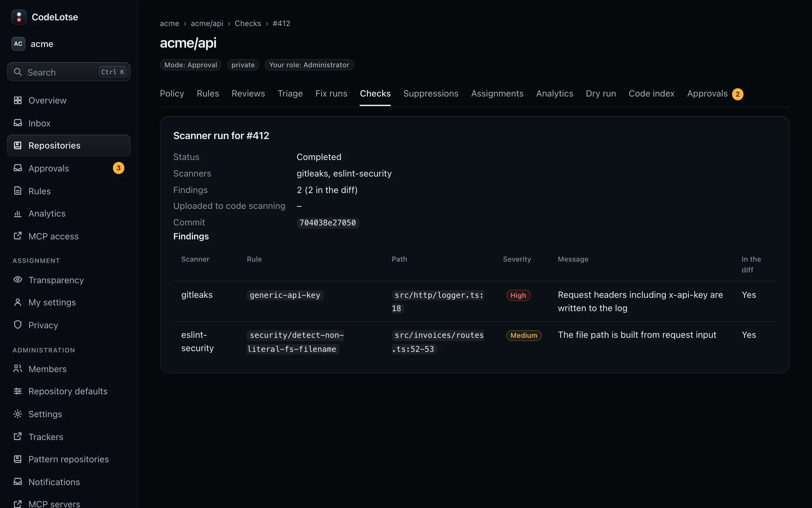Click the CodeLotse logo icon
The height and width of the screenshot is (508, 812).
point(19,17)
